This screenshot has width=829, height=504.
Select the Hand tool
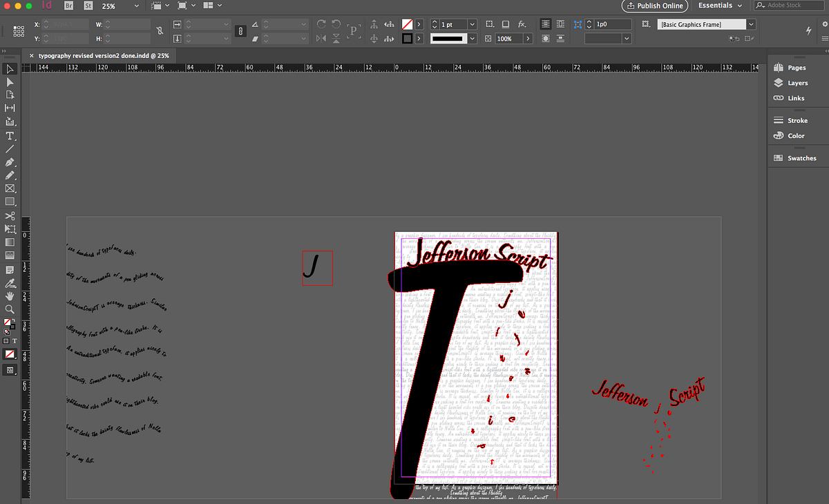[10, 296]
